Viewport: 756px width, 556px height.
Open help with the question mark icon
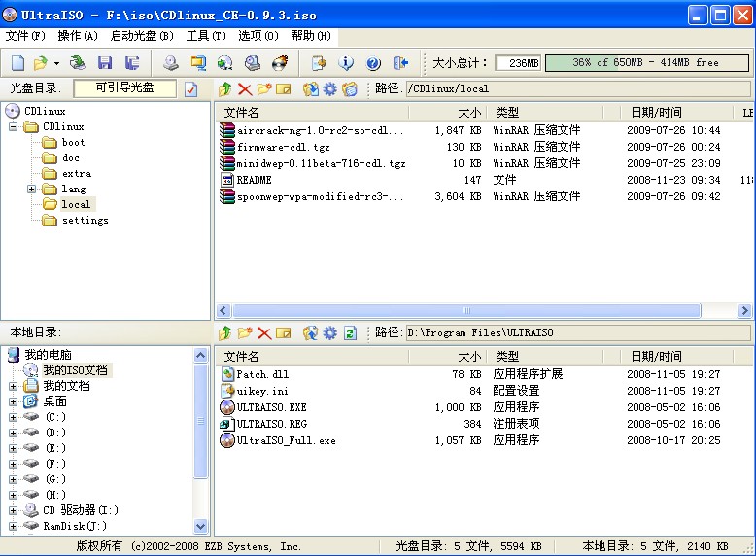tap(373, 62)
